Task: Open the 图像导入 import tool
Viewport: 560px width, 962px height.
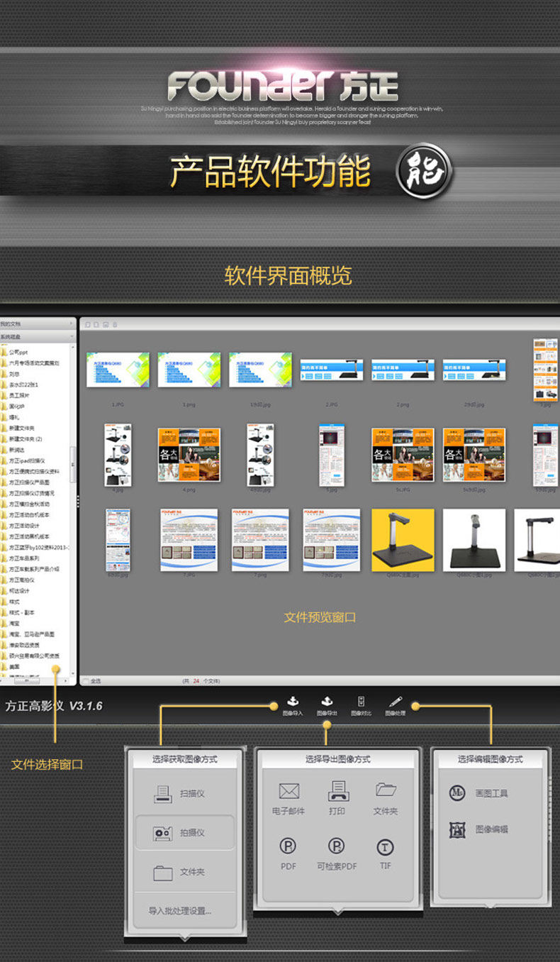Action: click(292, 706)
